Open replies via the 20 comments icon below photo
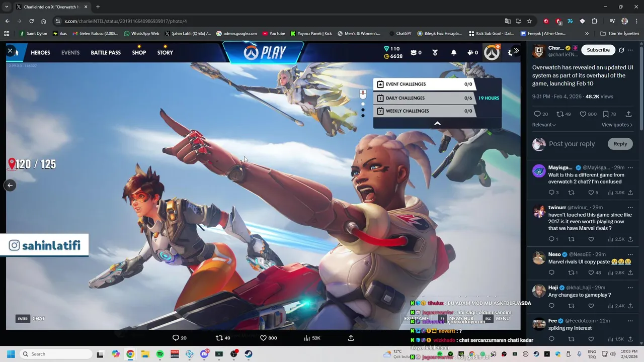 point(180,338)
